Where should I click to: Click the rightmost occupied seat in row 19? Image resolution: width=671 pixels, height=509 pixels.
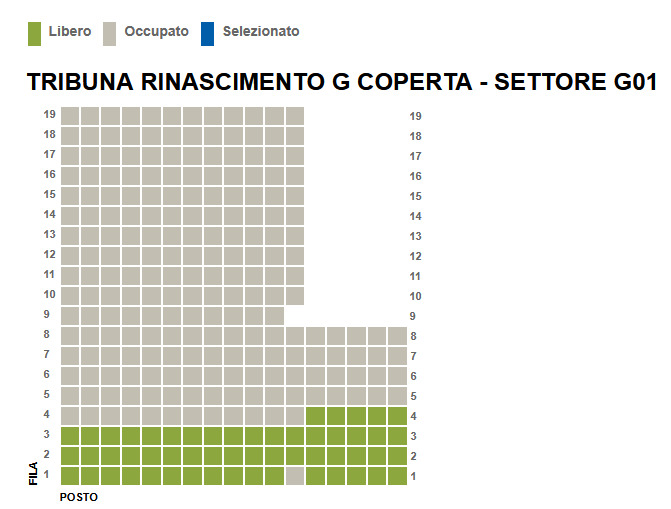[295, 116]
